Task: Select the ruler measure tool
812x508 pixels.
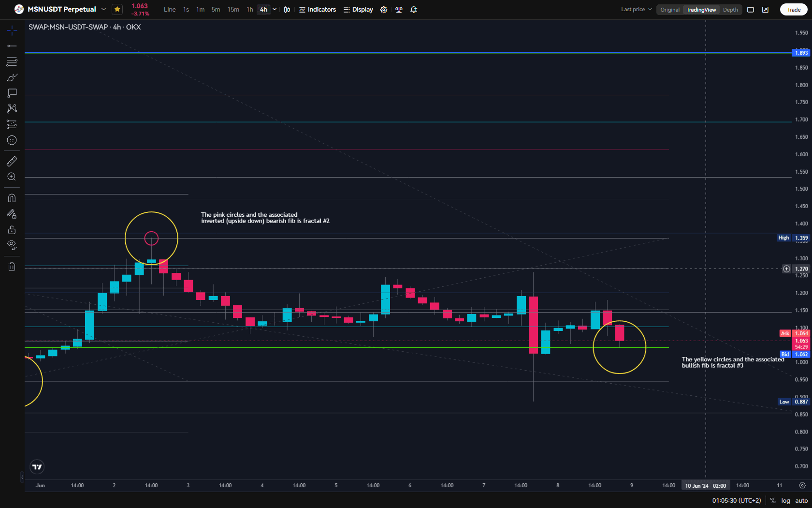Action: (x=12, y=161)
